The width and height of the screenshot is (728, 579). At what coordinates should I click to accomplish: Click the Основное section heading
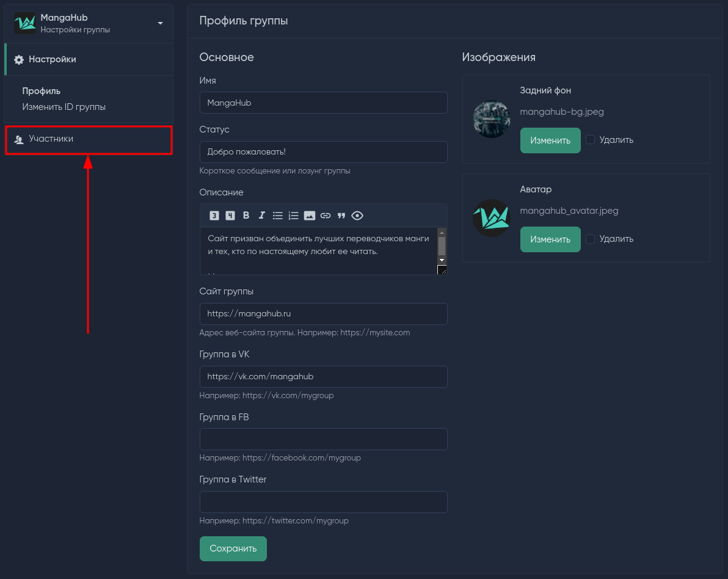click(x=227, y=57)
